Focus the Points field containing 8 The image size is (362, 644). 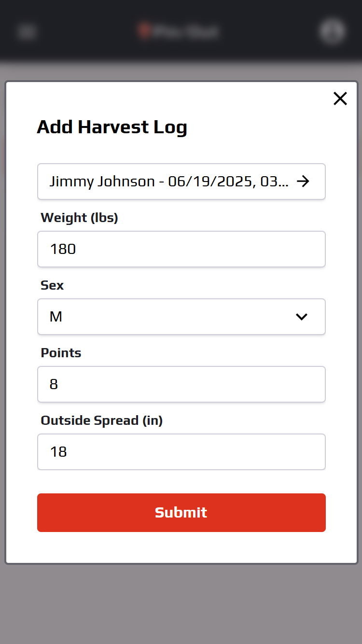click(x=181, y=384)
